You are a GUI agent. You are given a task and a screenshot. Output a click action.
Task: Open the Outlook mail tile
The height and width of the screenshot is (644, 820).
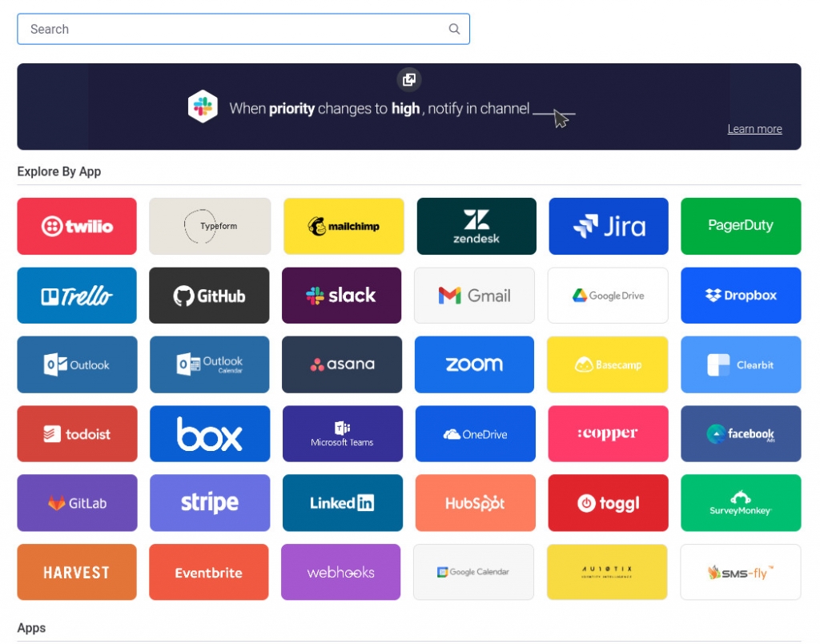click(78, 364)
